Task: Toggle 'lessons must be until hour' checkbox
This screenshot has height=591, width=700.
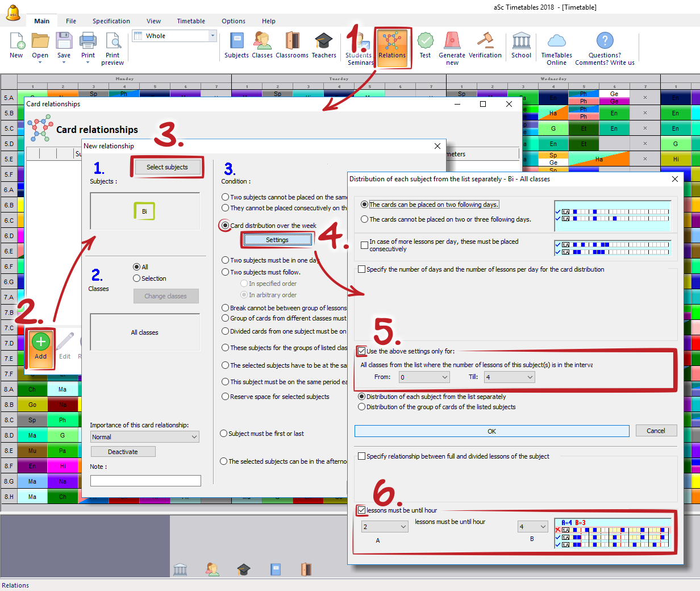Action: 362,510
